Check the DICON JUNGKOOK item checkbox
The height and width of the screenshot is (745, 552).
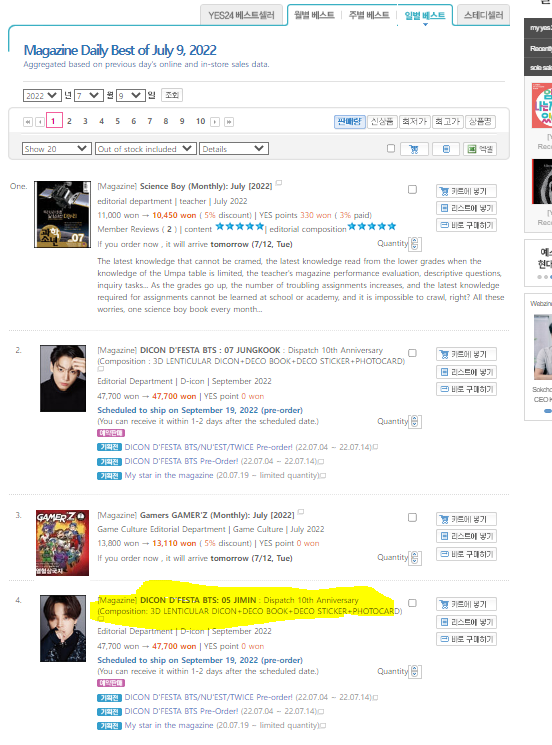[412, 353]
